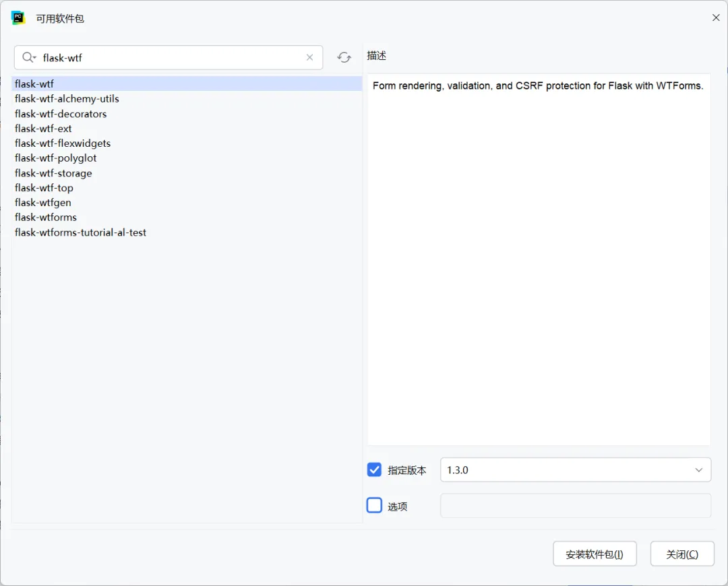Image resolution: width=728 pixels, height=586 pixels.
Task: Select flask-wtforms package
Action: tap(187, 218)
